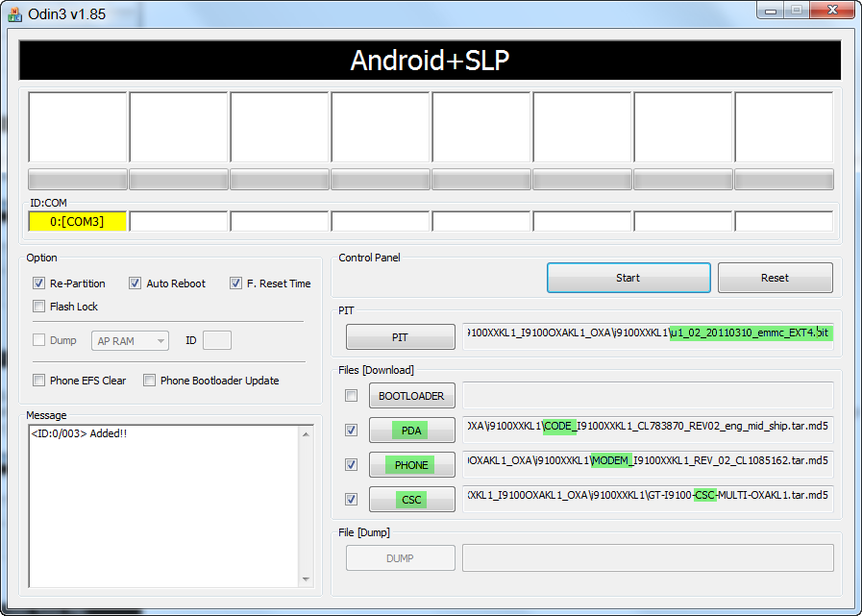Click the Odin3 app icon in title bar

tap(14, 13)
